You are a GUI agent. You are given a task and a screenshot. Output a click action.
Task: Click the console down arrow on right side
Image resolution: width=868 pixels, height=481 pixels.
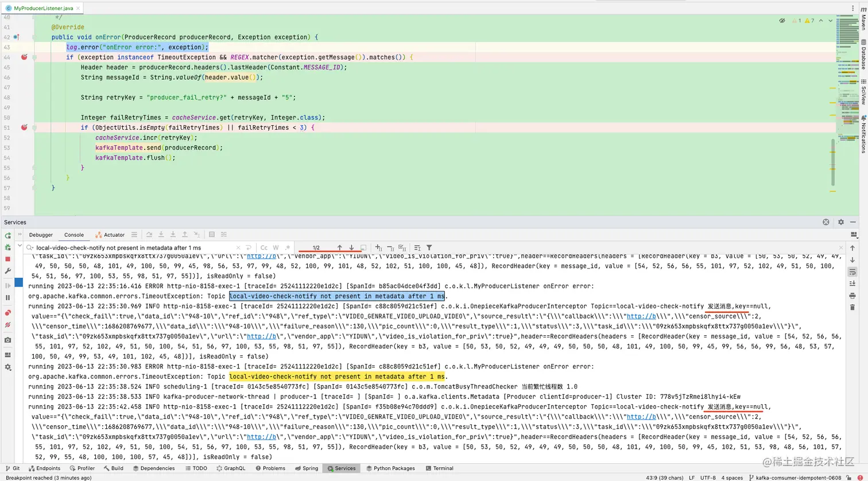pos(853,259)
